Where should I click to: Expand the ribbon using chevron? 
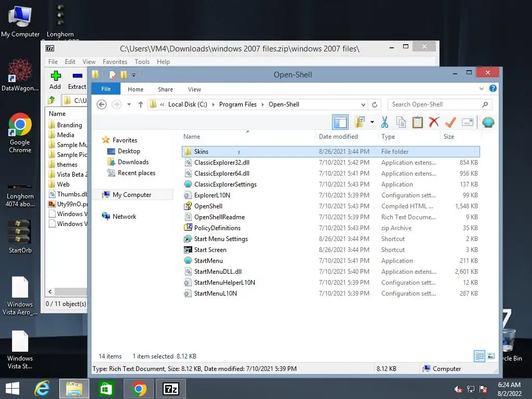pos(482,89)
